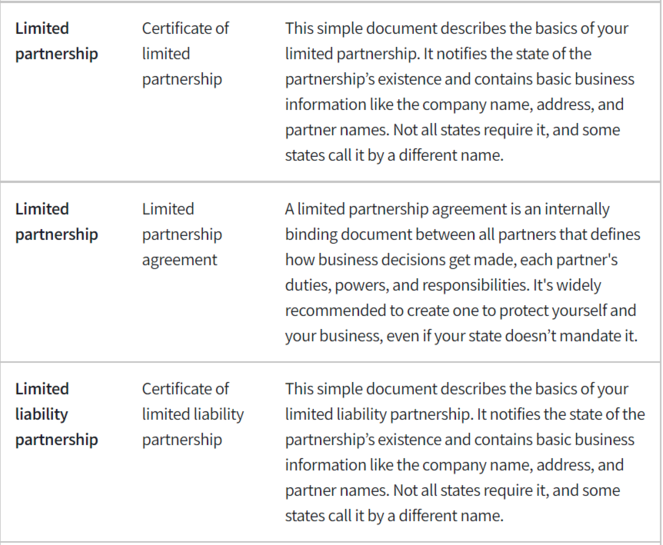The height and width of the screenshot is (545, 663).
Task: Click the 'Limited liability partnership' business type cell
Action: pyautogui.click(x=57, y=414)
